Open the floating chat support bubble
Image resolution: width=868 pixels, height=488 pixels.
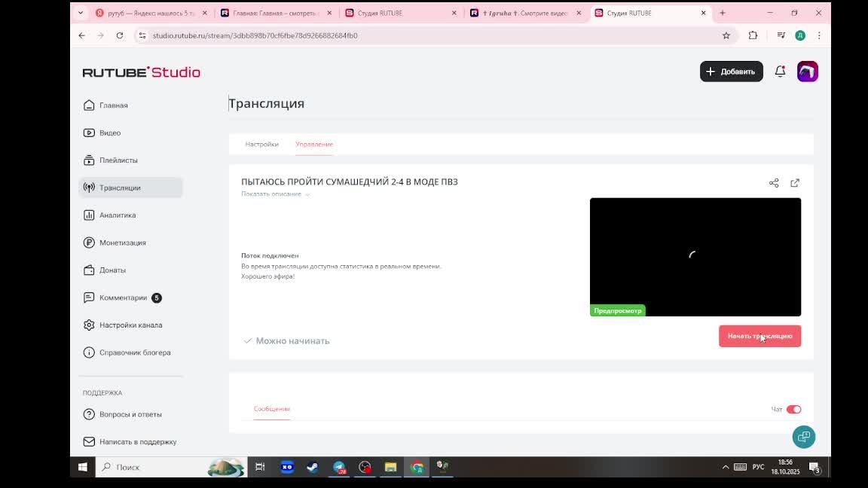804,437
